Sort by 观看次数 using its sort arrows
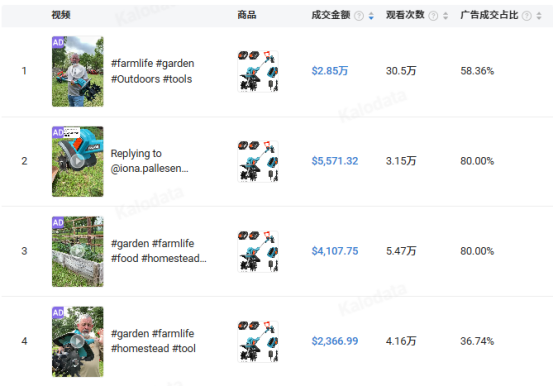The height and width of the screenshot is (387, 554). 446,16
